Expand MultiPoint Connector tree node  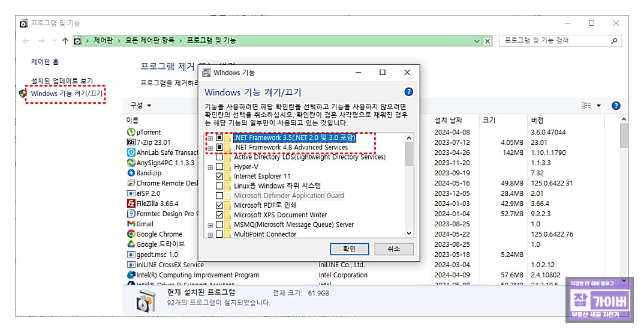[x=210, y=235]
